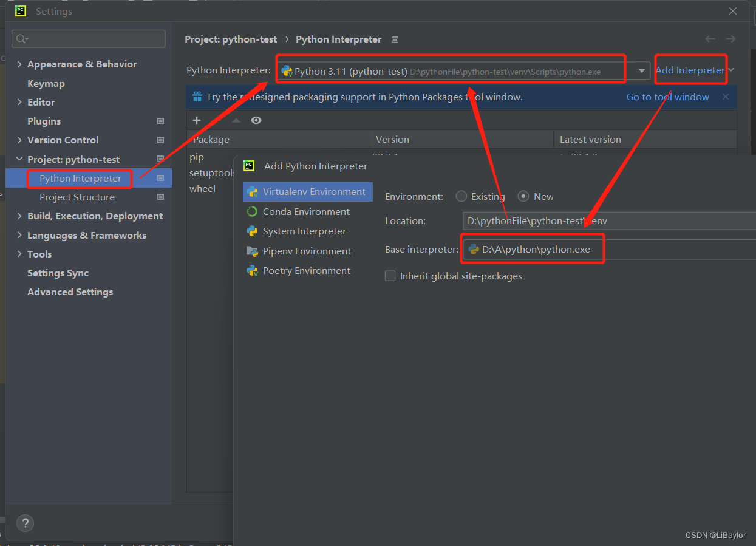Click the help question mark button

(x=25, y=523)
